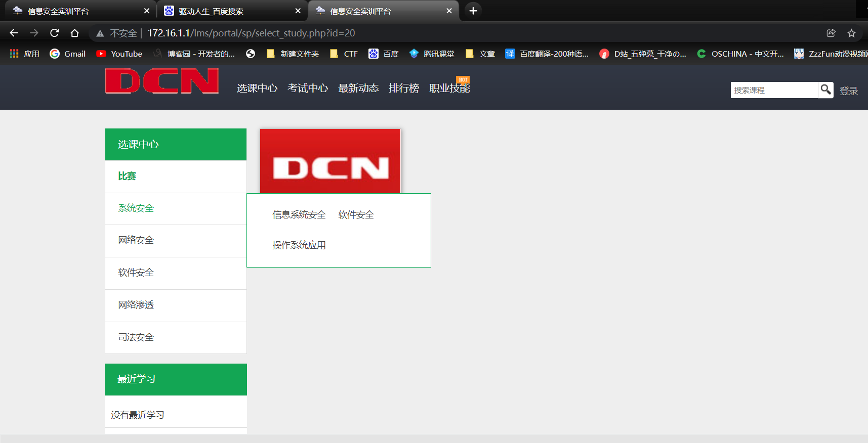
Task: Open the 百度 bookmark
Action: click(x=384, y=54)
